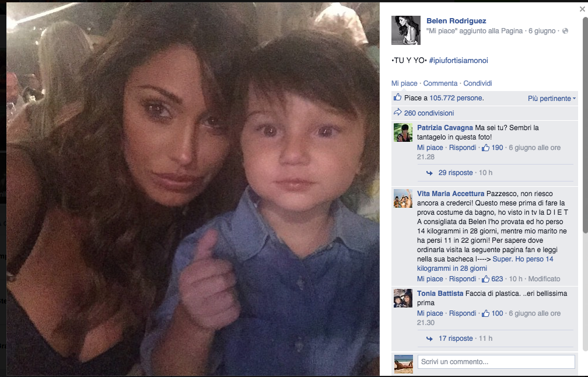Click the public audience globe icon
This screenshot has width=588, height=377.
click(565, 30)
